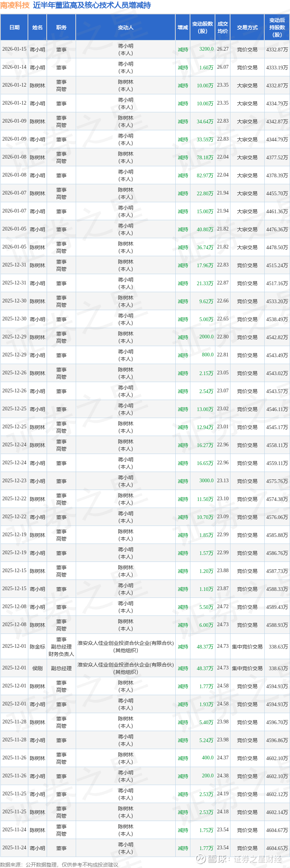Click the holdings value 4538.49万

(x=277, y=319)
